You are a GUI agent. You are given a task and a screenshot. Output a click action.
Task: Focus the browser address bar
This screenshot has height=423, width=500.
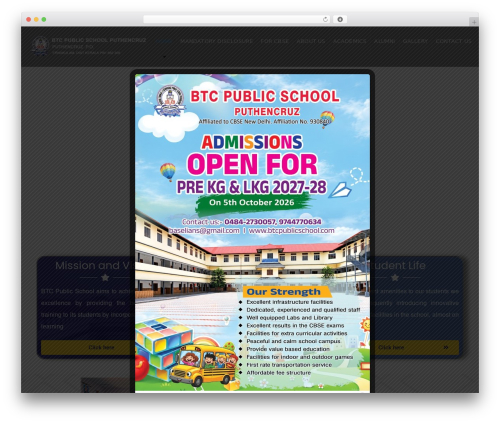point(237,19)
